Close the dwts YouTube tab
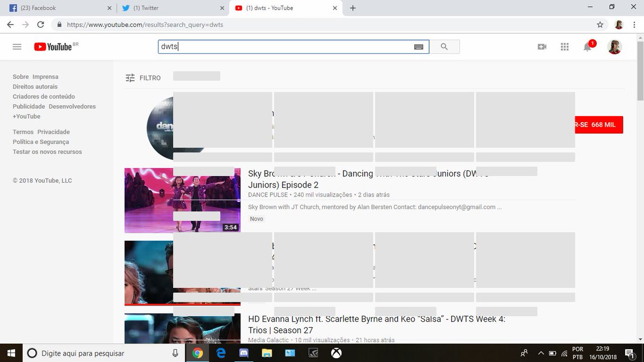Screen dimensions: 644x362 point(335,8)
